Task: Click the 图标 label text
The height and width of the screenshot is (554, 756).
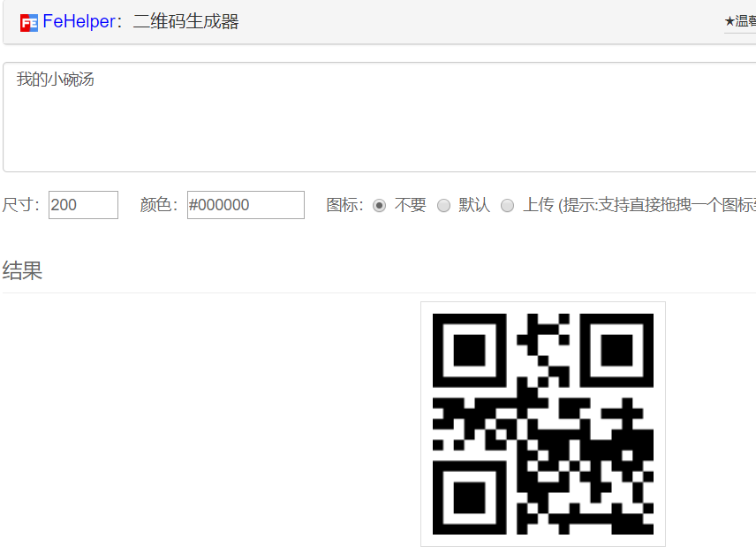Action: [344, 205]
